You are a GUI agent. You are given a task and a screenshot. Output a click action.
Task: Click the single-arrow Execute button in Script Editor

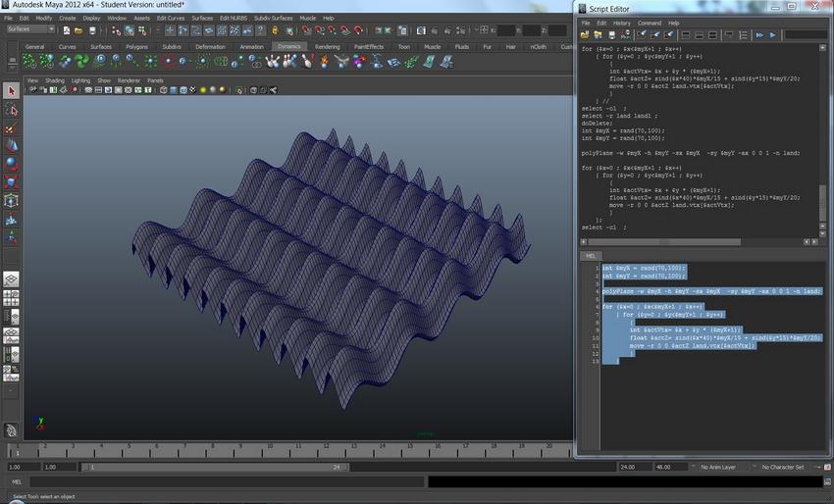(x=773, y=35)
